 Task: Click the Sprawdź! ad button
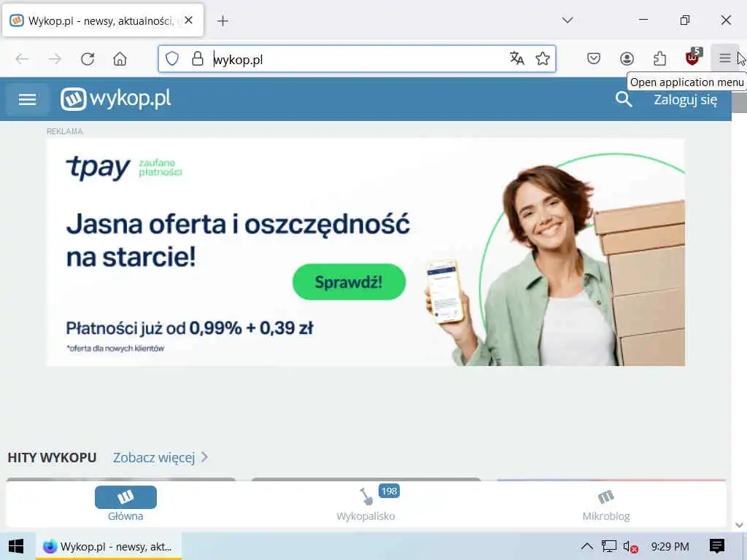point(349,282)
